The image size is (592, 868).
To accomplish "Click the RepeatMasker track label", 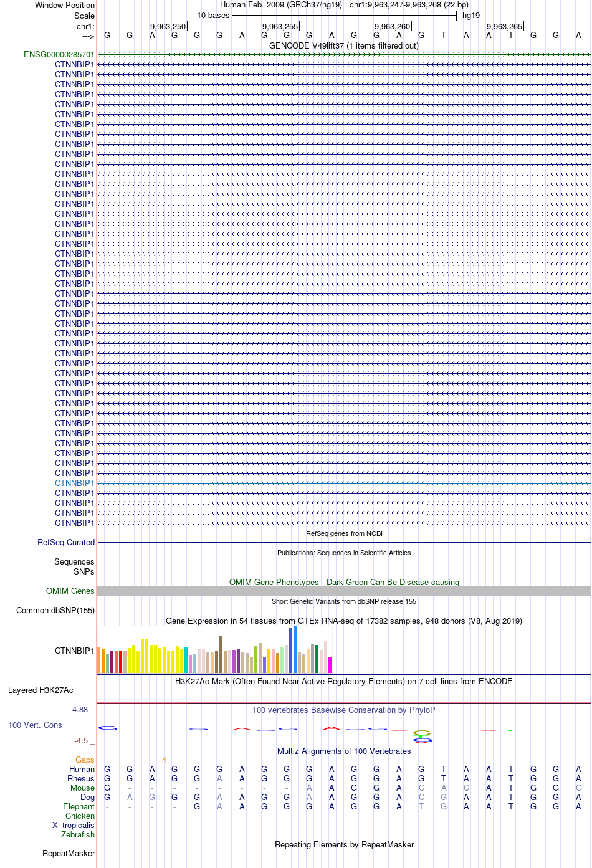I will pyautogui.click(x=69, y=854).
